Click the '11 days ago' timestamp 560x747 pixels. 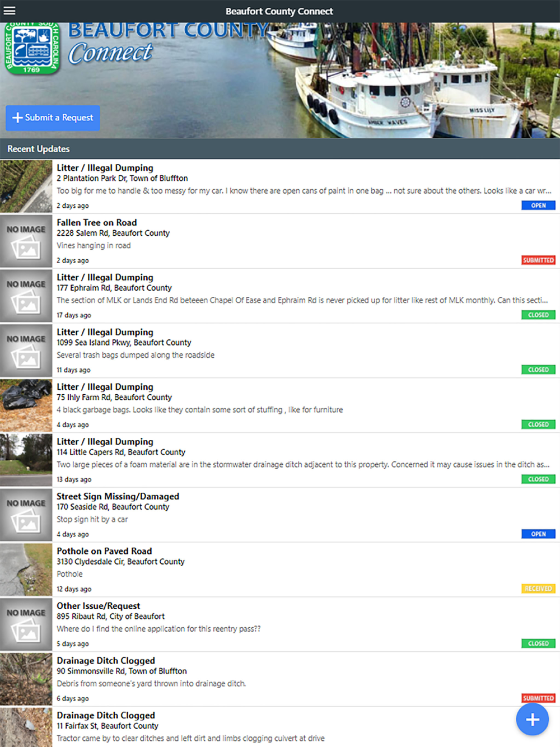(73, 370)
